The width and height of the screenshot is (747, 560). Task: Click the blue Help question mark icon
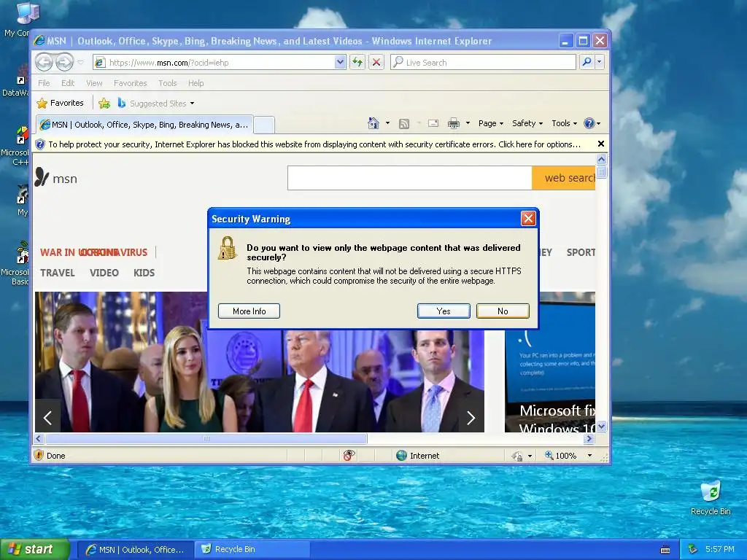[x=589, y=123]
